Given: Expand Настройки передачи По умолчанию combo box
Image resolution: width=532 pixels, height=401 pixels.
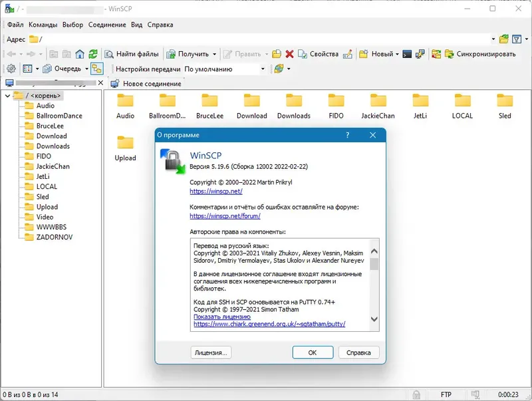Looking at the screenshot, I should pos(225,69).
